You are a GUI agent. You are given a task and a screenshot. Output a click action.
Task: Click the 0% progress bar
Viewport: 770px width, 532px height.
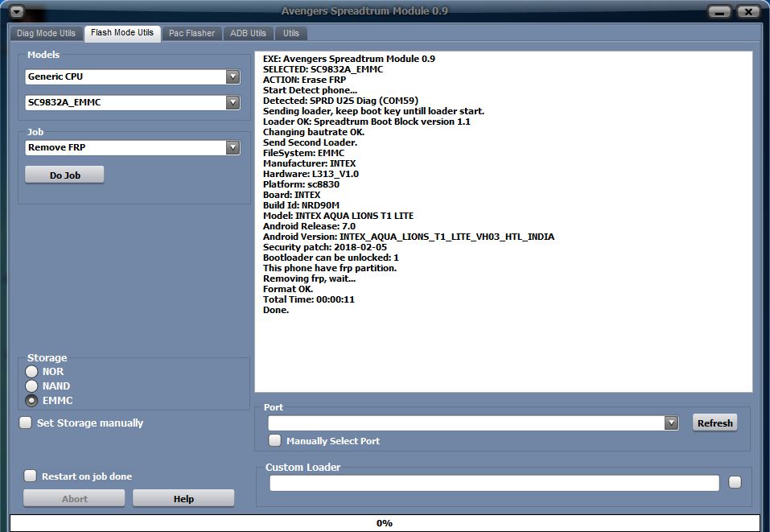click(385, 522)
